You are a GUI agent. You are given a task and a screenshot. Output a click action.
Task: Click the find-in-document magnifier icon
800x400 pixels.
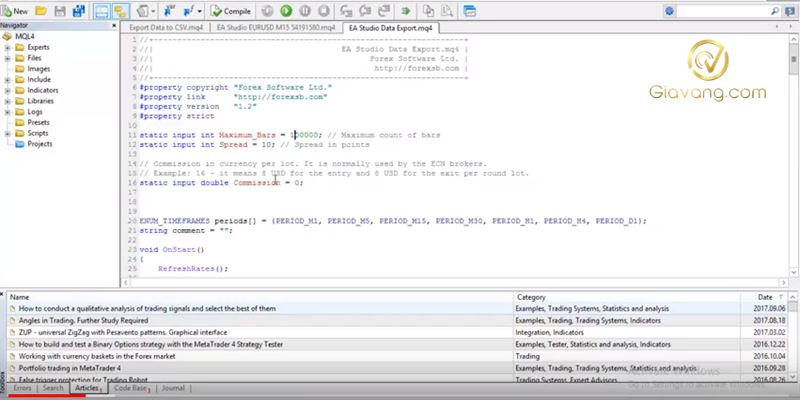(x=447, y=11)
